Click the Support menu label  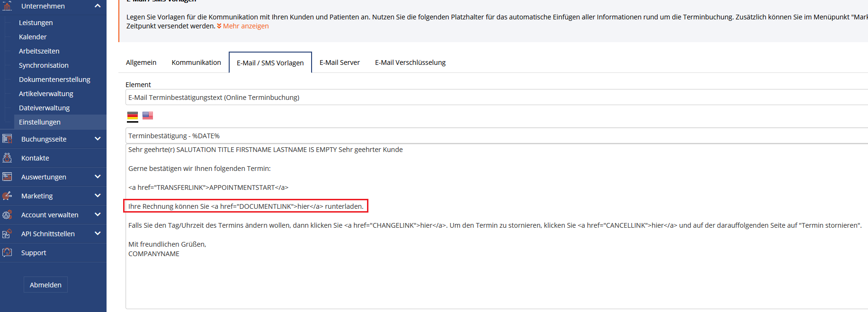coord(34,253)
